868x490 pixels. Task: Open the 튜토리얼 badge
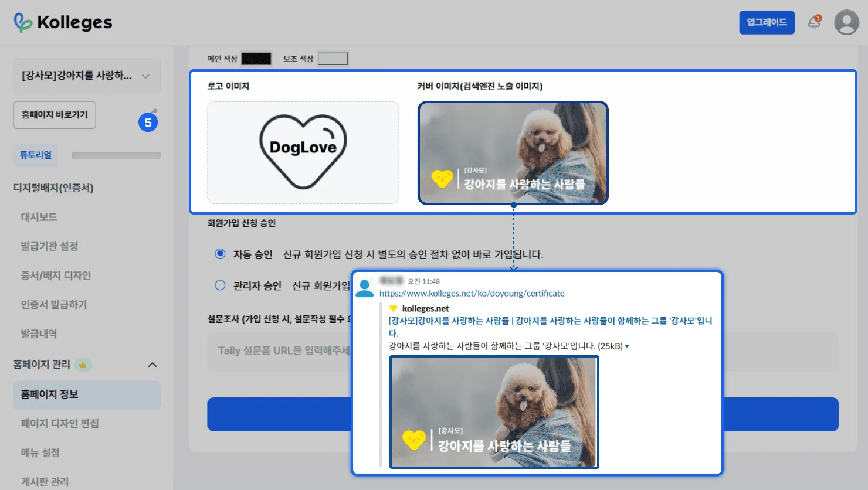(36, 155)
